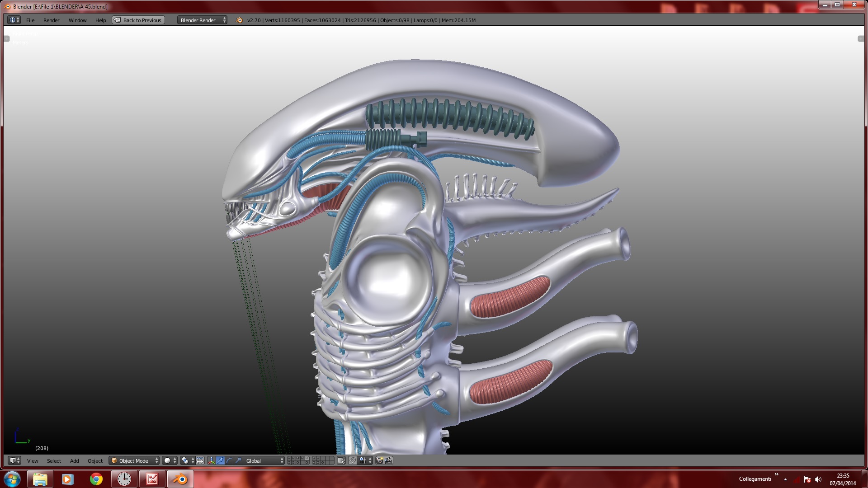Open the media player taskbar icon
The width and height of the screenshot is (868, 488).
pos(68,479)
